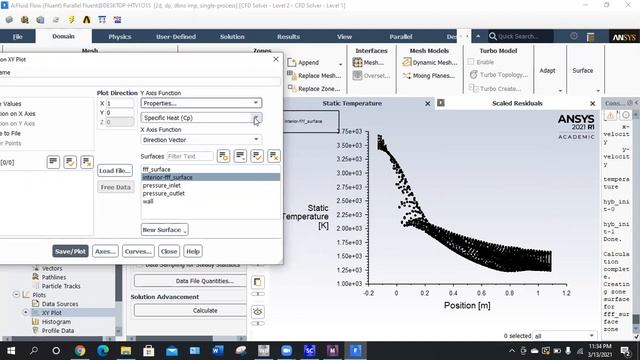Select all surfaces via check icon
Viewport: 640px width, 360px height.
point(257,156)
